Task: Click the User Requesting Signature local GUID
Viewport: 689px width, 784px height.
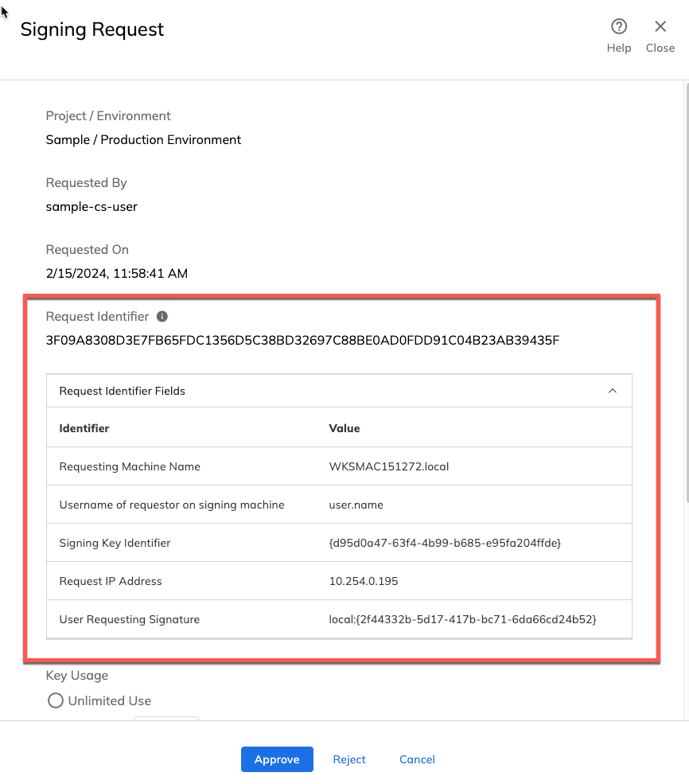Action: click(462, 619)
